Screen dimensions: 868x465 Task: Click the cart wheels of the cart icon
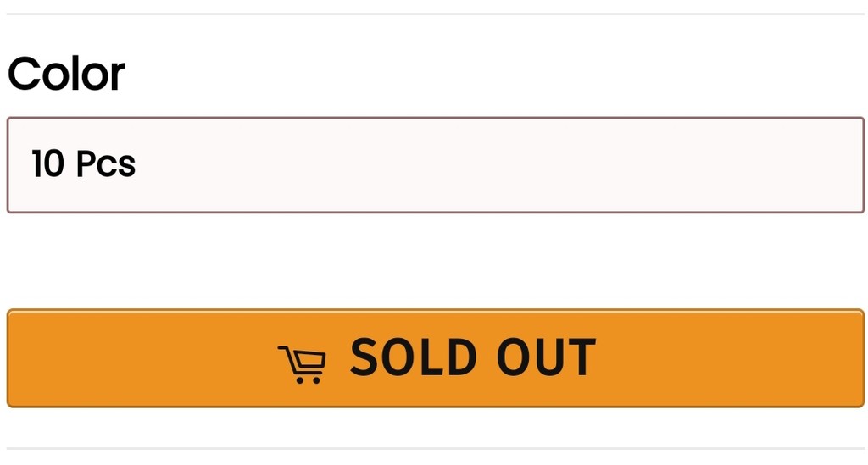point(309,379)
